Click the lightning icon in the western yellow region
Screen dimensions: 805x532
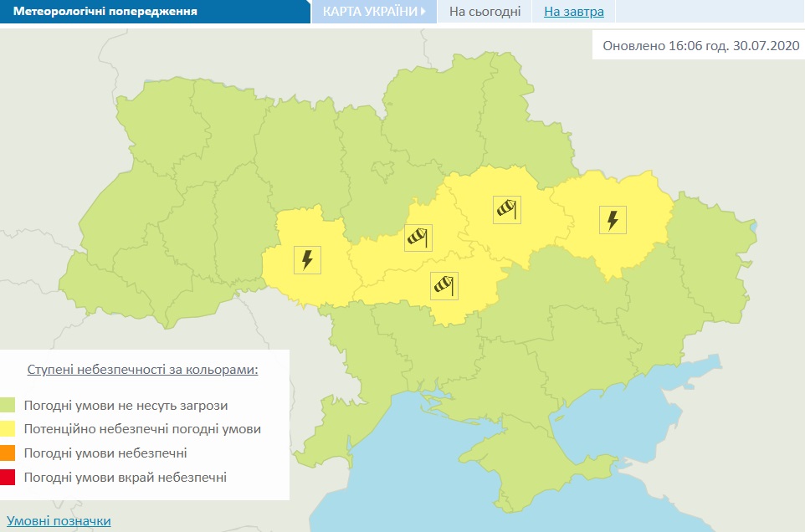[307, 260]
